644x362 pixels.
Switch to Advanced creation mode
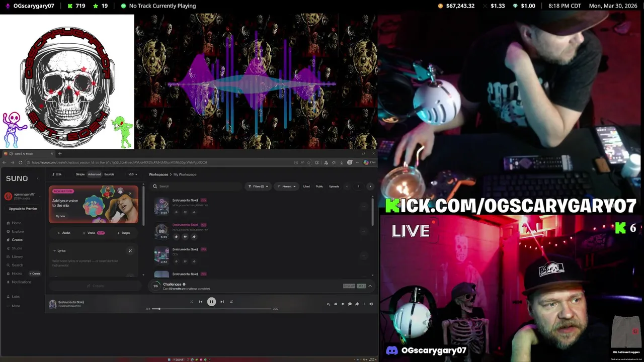click(x=94, y=174)
